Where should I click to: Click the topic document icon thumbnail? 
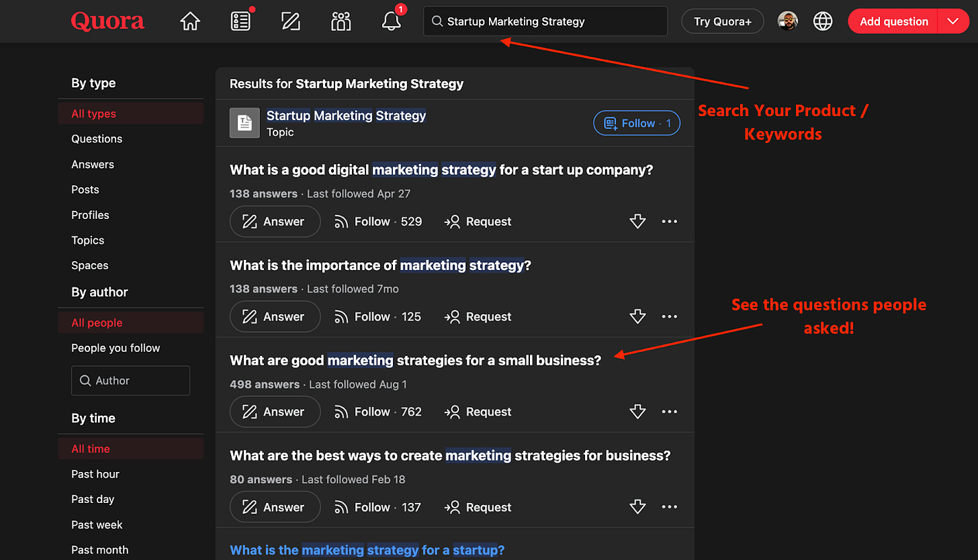coord(244,123)
